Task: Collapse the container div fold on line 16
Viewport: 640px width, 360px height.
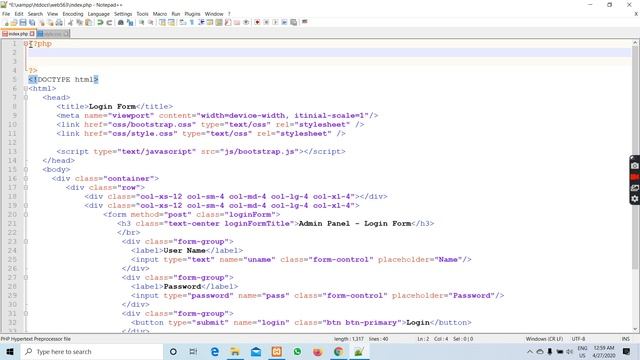Action: point(26,178)
